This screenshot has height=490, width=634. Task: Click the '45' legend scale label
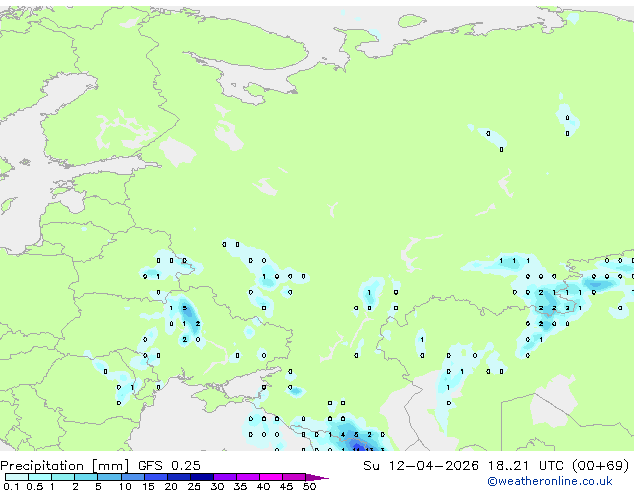point(286,486)
